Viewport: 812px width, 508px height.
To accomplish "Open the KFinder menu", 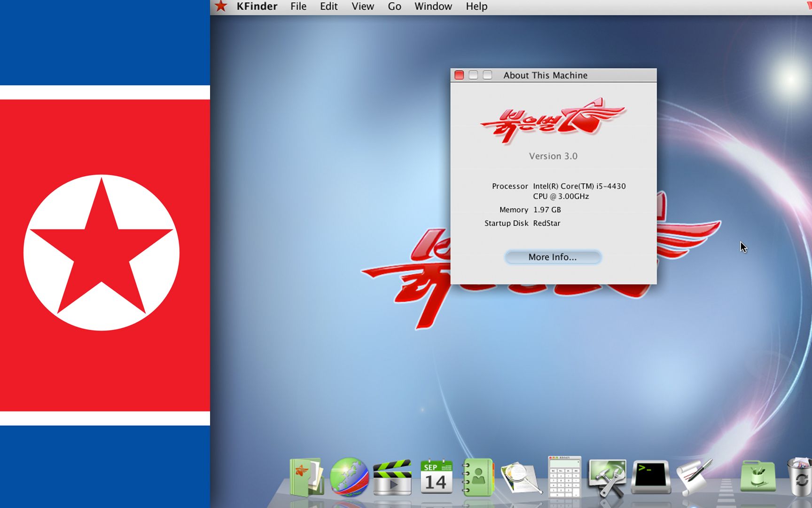I will pos(256,6).
